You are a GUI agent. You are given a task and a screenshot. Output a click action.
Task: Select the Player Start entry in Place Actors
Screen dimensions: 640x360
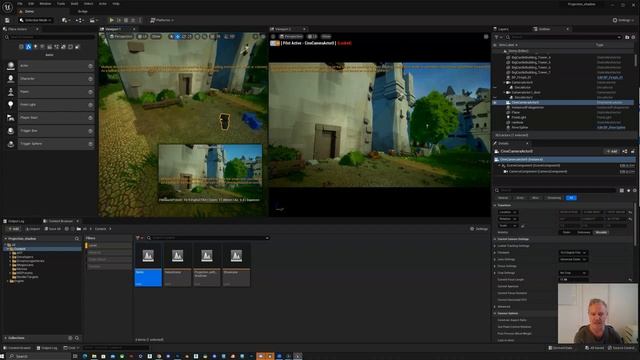coord(56,118)
